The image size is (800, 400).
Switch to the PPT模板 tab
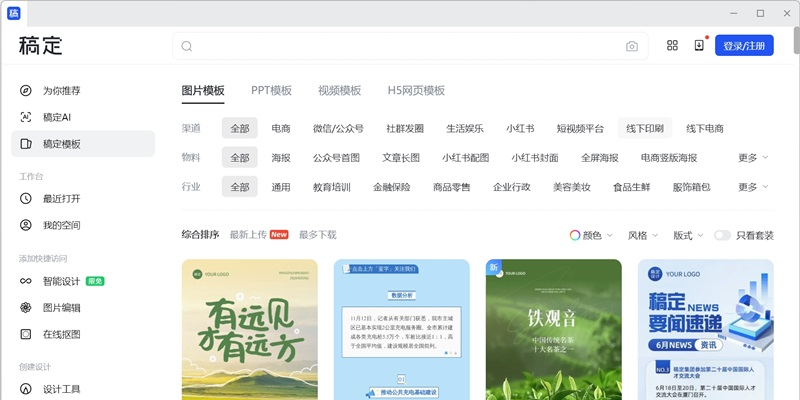pos(271,91)
